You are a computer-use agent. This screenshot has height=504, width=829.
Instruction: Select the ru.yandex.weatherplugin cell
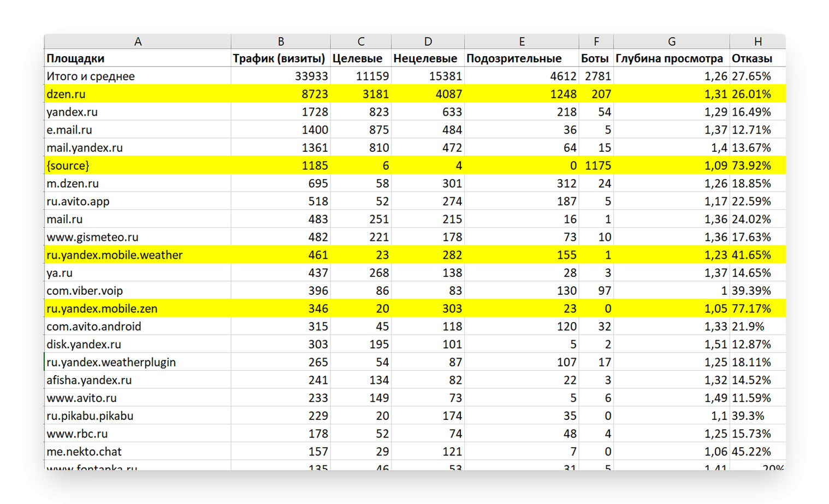click(x=138, y=362)
